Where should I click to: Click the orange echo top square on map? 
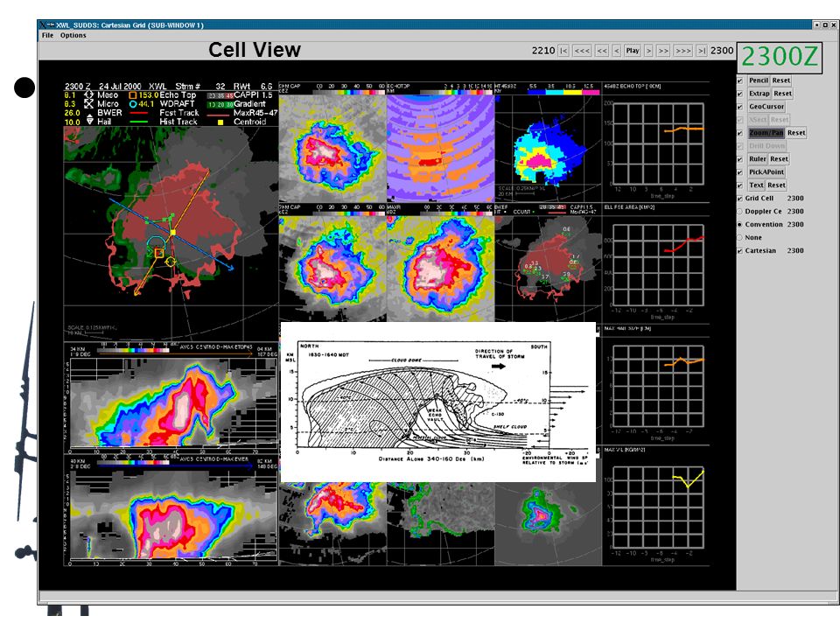[x=158, y=253]
